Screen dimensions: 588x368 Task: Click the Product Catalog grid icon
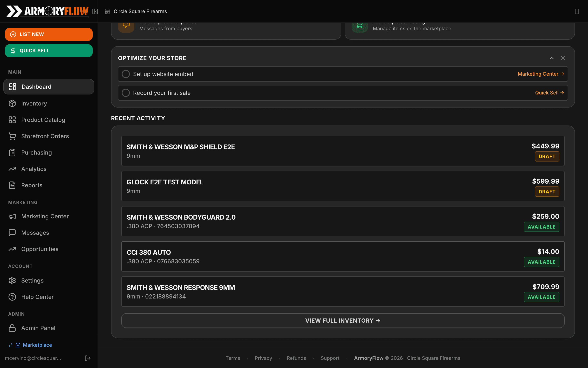click(12, 120)
